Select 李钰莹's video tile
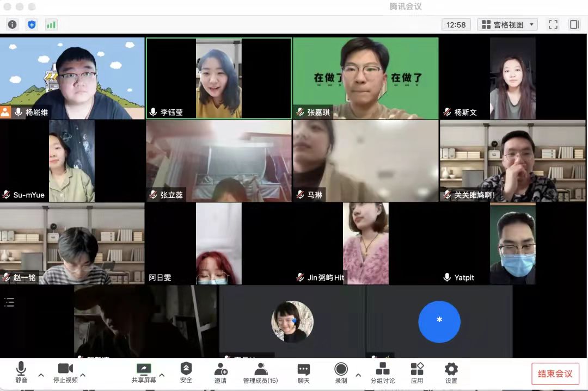588x391 pixels. [x=219, y=78]
